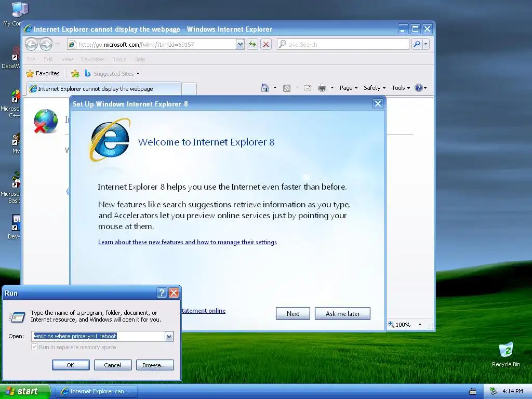Image resolution: width=532 pixels, height=399 pixels.
Task: Open the View menu
Action: pyautogui.click(x=67, y=59)
